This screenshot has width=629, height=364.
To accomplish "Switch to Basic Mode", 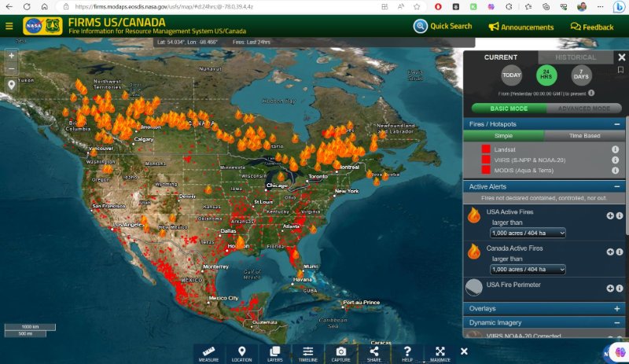I will [509, 108].
